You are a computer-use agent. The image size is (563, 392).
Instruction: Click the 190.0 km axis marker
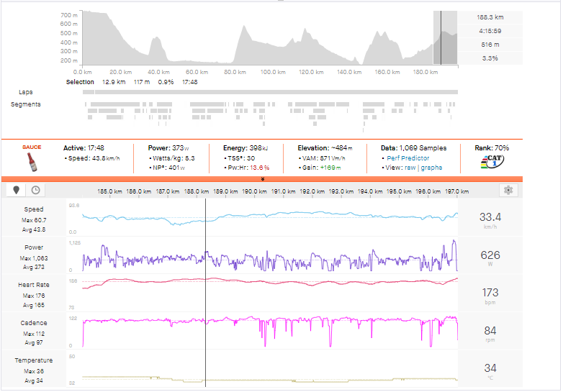click(x=256, y=192)
